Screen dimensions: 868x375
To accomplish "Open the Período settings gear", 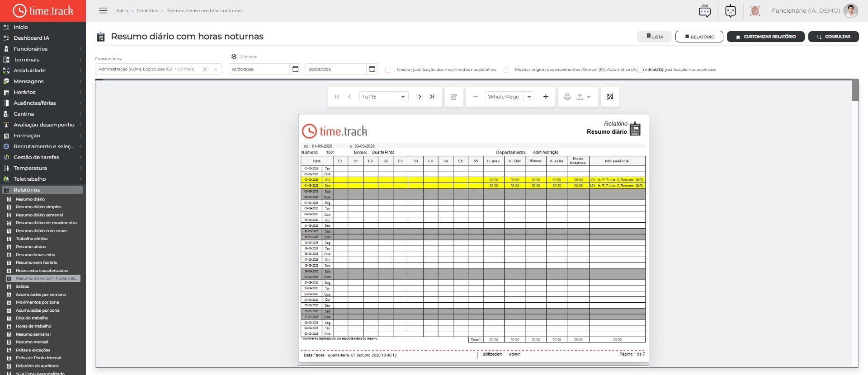I will click(234, 57).
